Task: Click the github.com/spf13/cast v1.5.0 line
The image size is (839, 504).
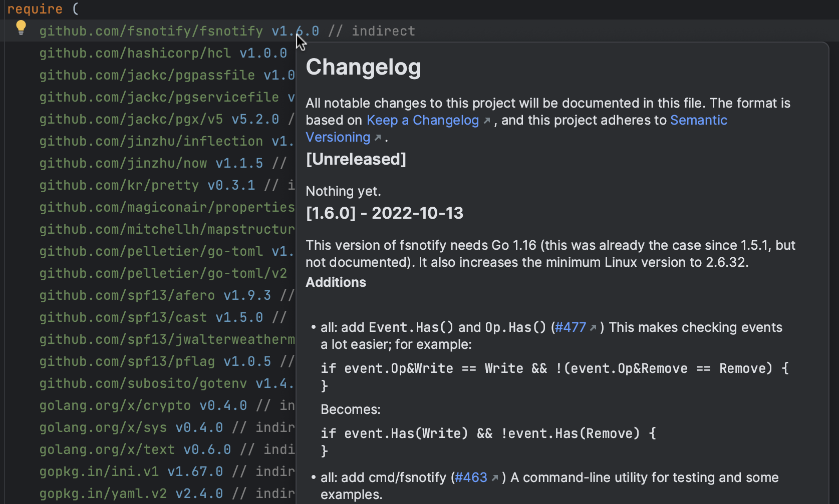Action: [x=163, y=317]
